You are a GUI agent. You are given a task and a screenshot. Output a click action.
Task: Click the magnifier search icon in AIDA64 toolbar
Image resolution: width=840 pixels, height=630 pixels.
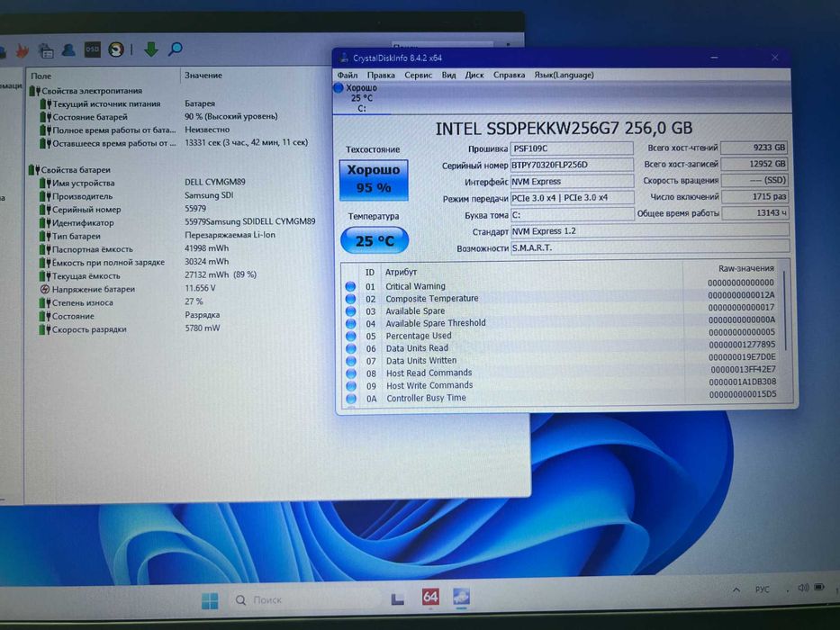176,49
